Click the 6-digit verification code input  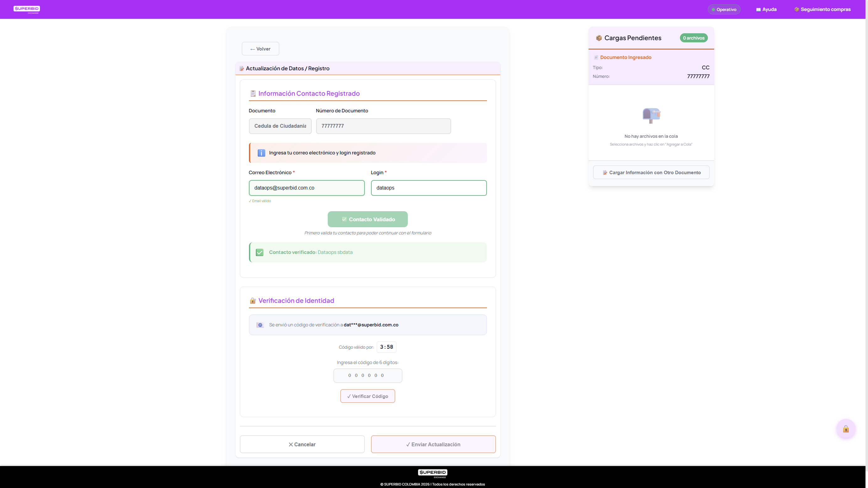point(368,375)
